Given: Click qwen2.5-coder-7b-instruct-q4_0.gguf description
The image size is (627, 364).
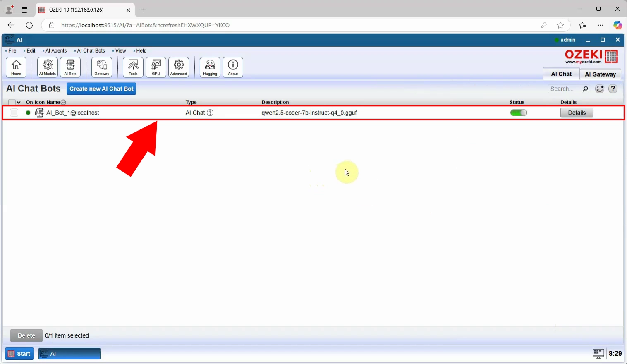Looking at the screenshot, I should point(309,113).
